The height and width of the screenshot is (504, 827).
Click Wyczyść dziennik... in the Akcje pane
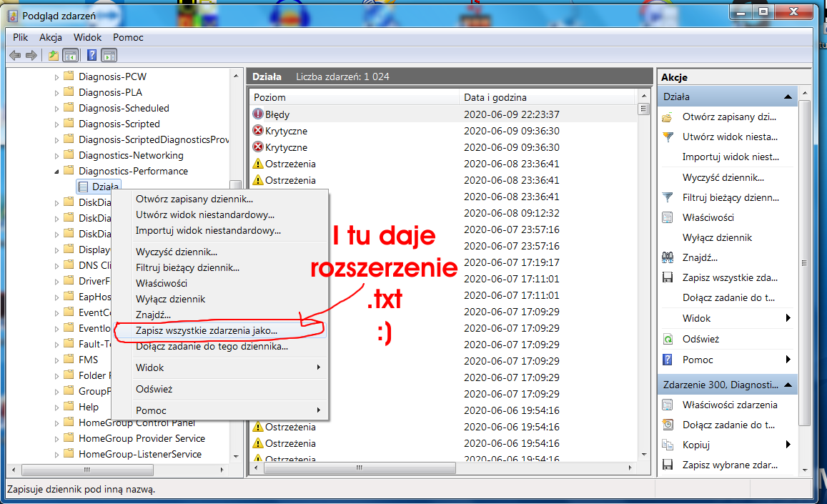point(723,178)
